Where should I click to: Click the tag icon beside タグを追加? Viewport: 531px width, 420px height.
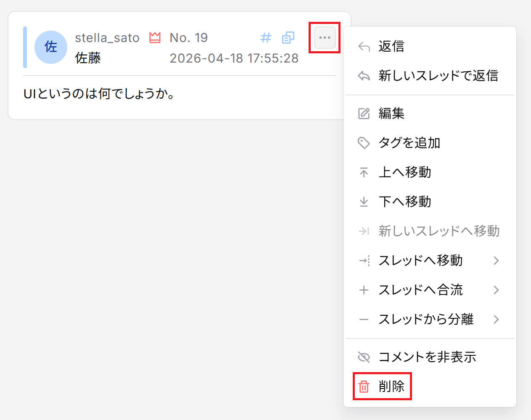pos(364,143)
